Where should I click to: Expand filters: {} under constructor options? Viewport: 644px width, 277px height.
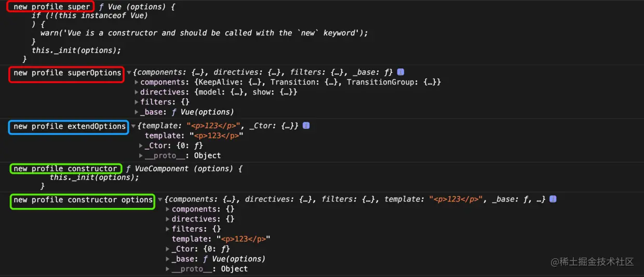tap(168, 229)
